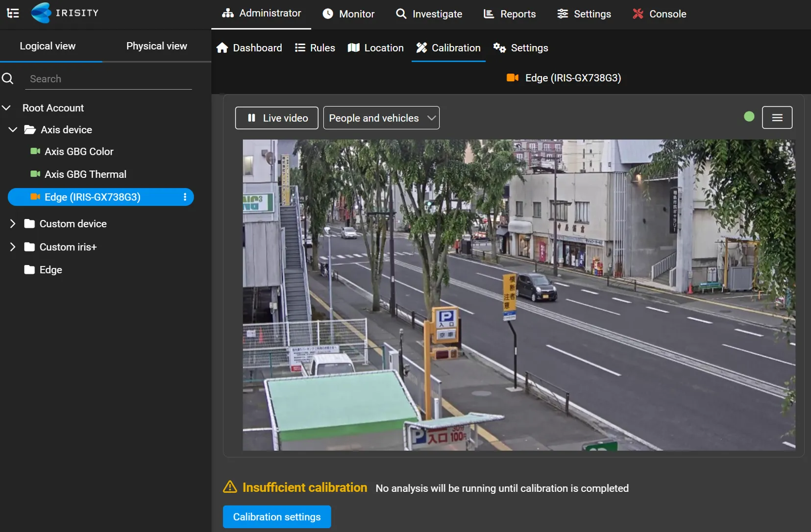Viewport: 811px width, 532px height.
Task: Open the three-dot menu on Edge (IRIS-GX738G3)
Action: pos(185,197)
